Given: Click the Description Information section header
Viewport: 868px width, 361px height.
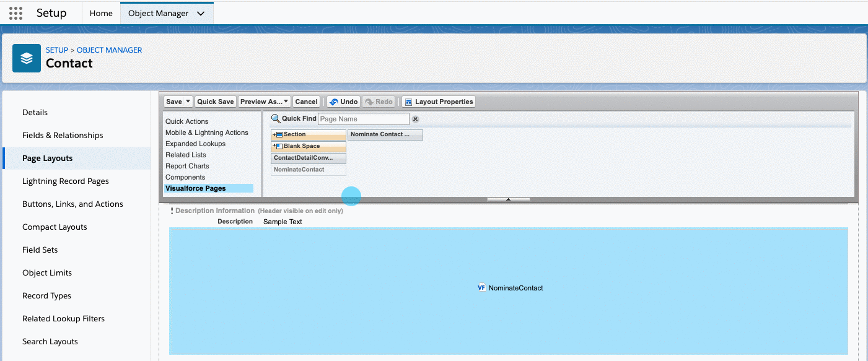Looking at the screenshot, I should 215,211.
